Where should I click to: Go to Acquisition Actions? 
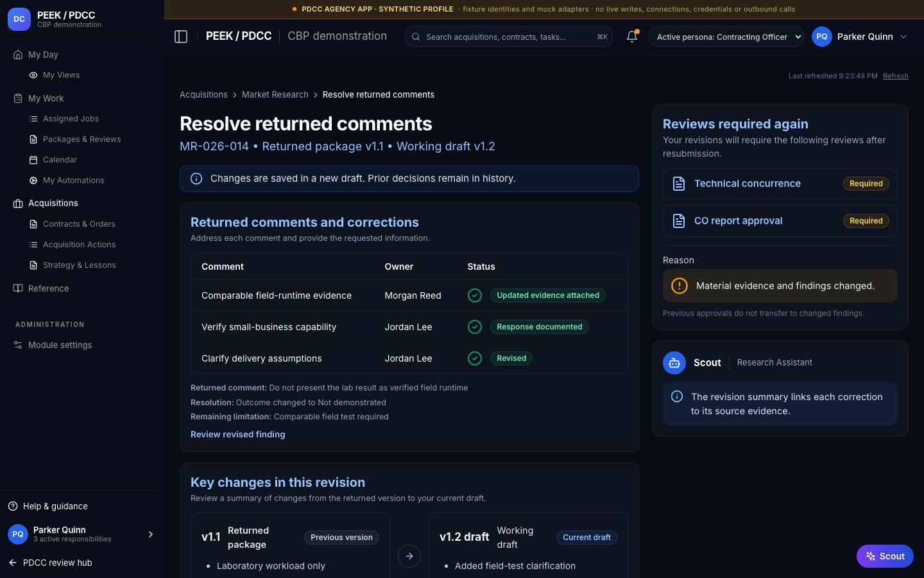[x=79, y=245]
